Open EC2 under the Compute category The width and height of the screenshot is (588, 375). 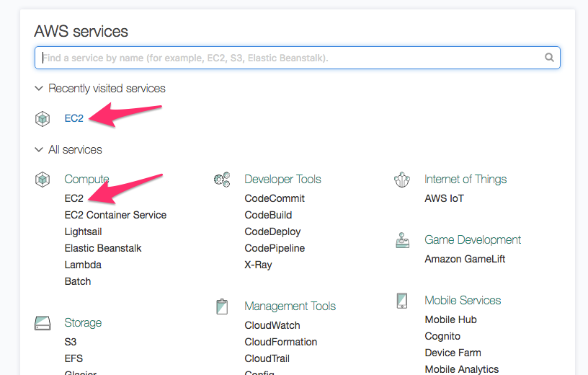pos(74,198)
